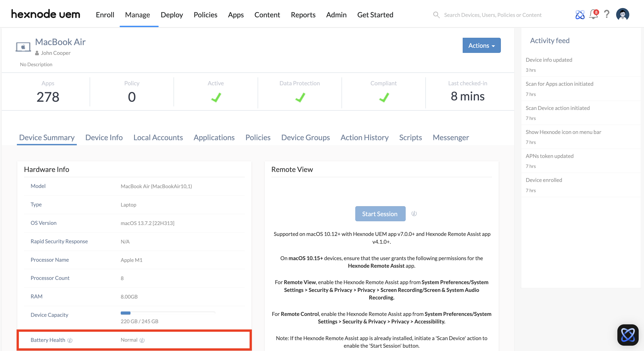Click the Model value MacBook Air (MacBookAir10,1)
644x351 pixels.
tap(156, 186)
